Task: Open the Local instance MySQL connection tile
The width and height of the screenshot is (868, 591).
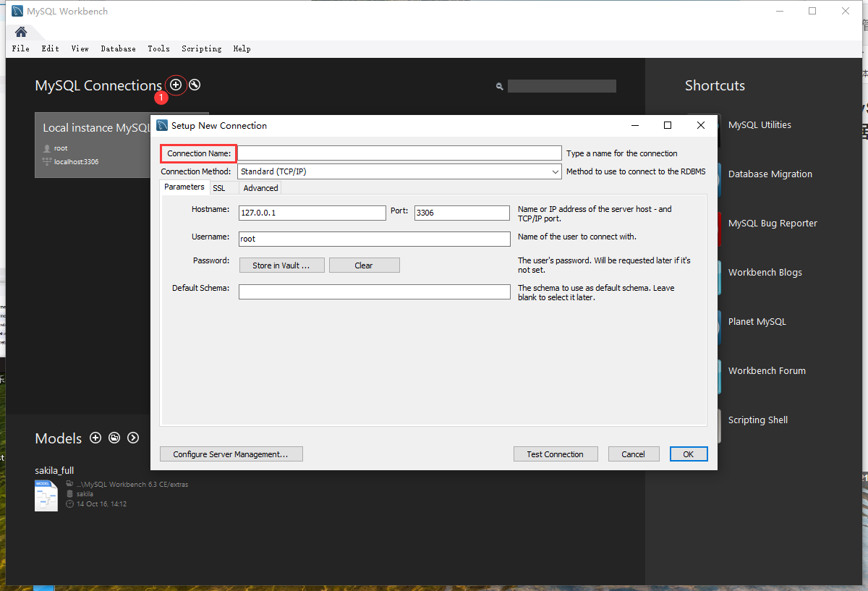Action: coord(93,145)
